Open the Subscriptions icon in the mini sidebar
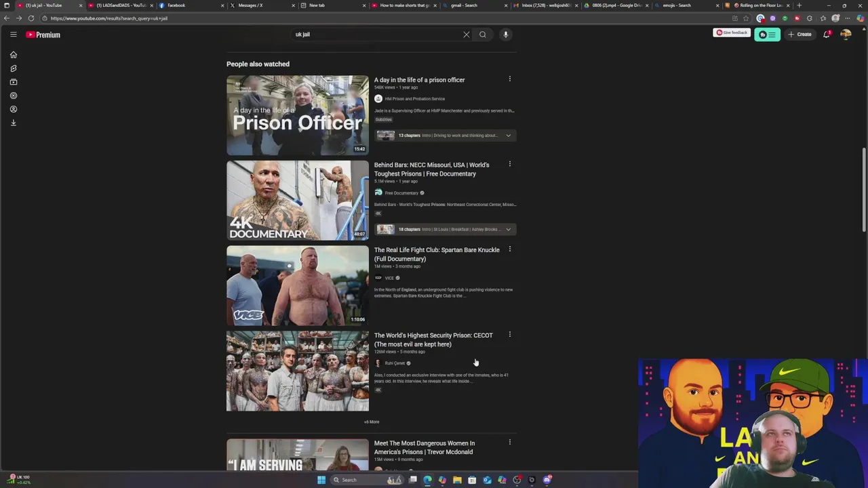This screenshot has width=868, height=488. [x=13, y=82]
